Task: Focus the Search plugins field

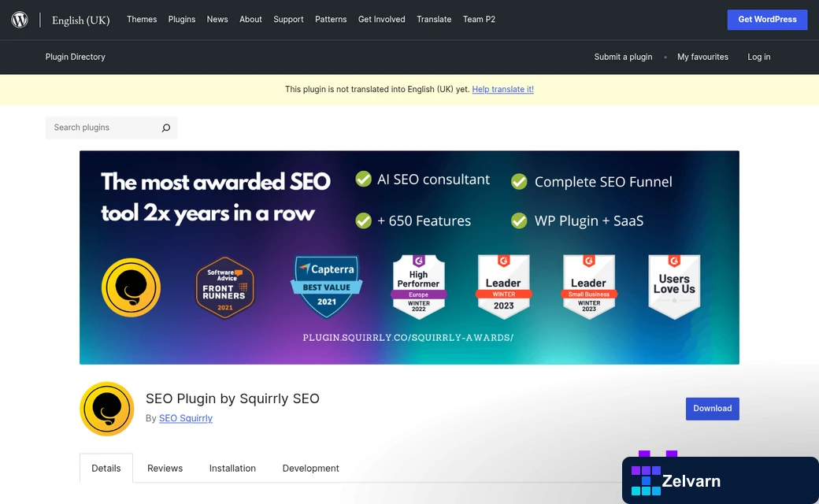Action: [x=111, y=128]
